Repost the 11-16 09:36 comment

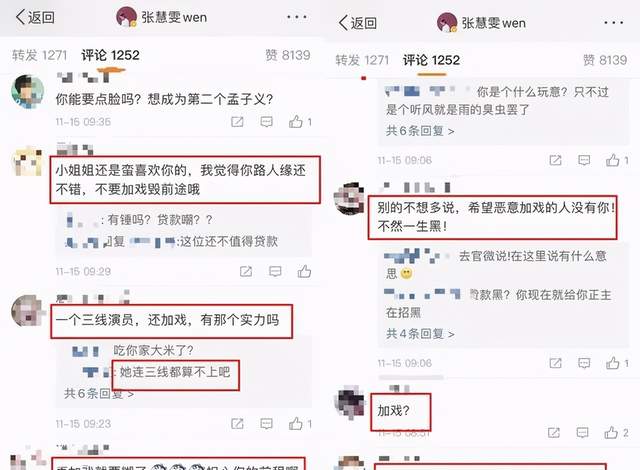pyautogui.click(x=237, y=122)
